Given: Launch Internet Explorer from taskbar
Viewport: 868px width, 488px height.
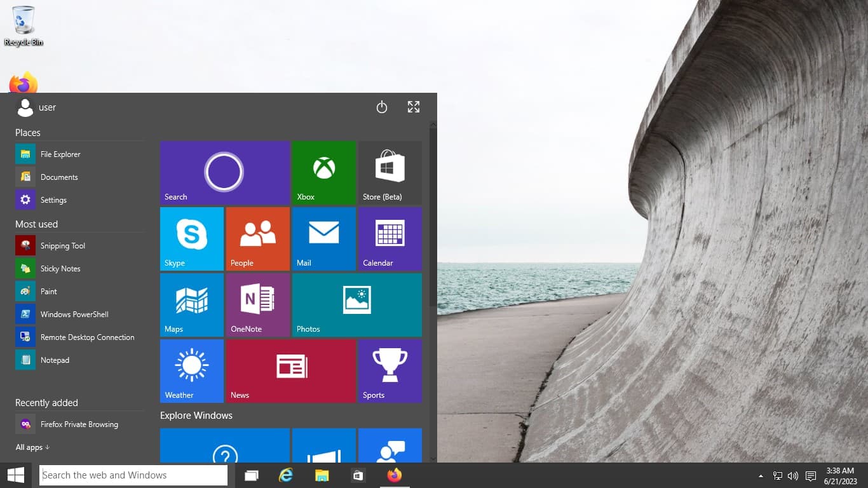Looking at the screenshot, I should click(287, 475).
